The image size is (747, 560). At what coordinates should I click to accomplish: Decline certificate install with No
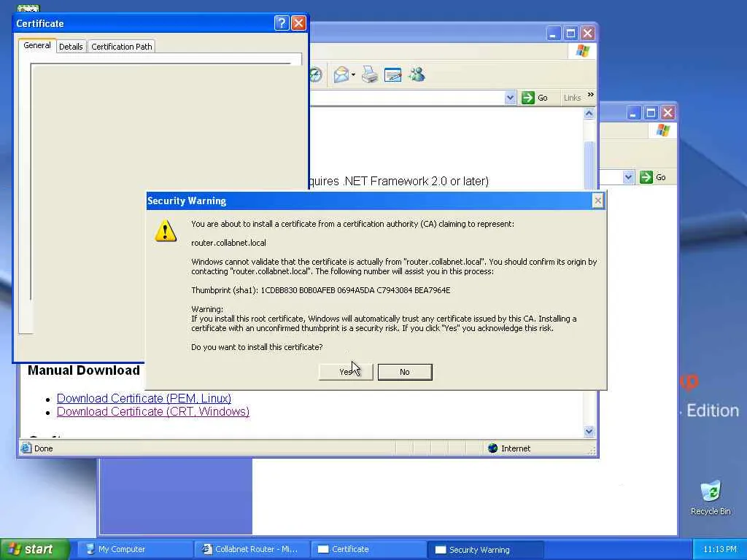click(405, 372)
